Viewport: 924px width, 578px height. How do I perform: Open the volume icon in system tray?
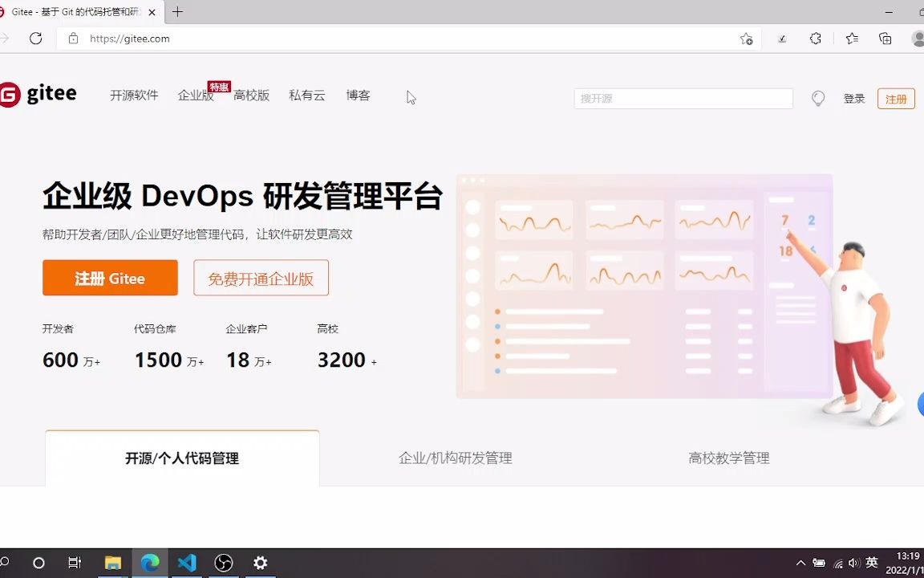pos(853,563)
